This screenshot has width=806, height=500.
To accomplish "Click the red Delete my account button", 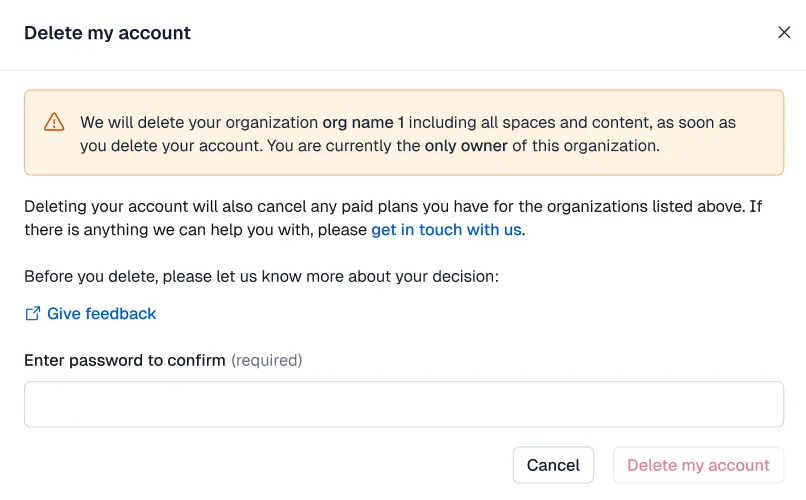I will [698, 465].
